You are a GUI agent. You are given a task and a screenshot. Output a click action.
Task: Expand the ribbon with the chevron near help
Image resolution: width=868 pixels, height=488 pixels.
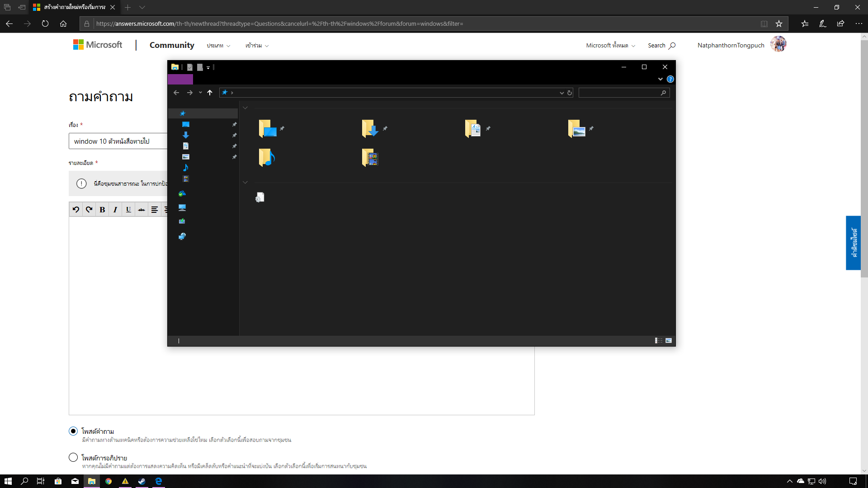pos(660,79)
